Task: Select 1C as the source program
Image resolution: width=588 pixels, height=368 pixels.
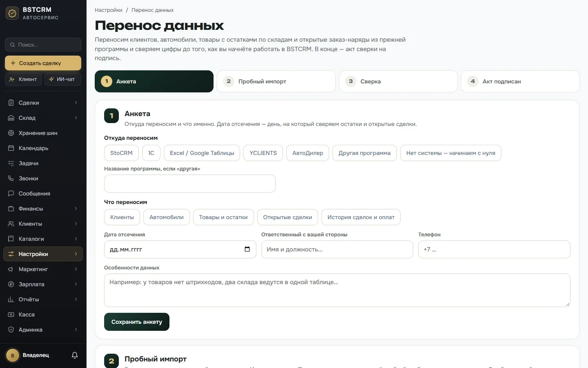Action: click(x=151, y=153)
